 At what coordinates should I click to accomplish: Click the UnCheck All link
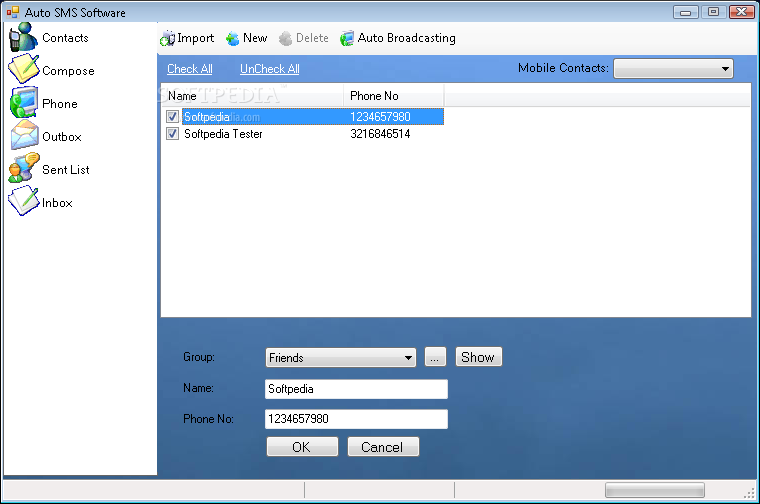(x=269, y=69)
